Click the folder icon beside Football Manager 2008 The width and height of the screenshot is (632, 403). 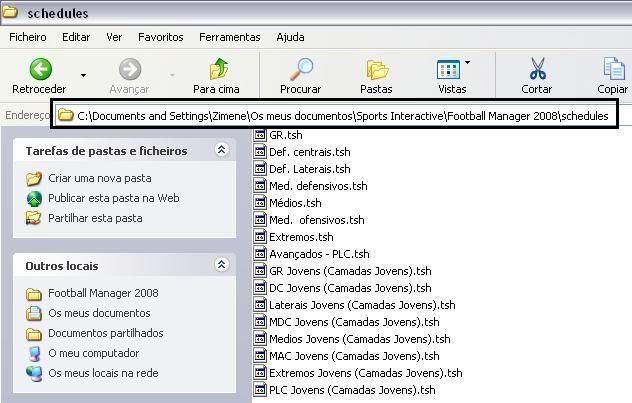(x=34, y=294)
